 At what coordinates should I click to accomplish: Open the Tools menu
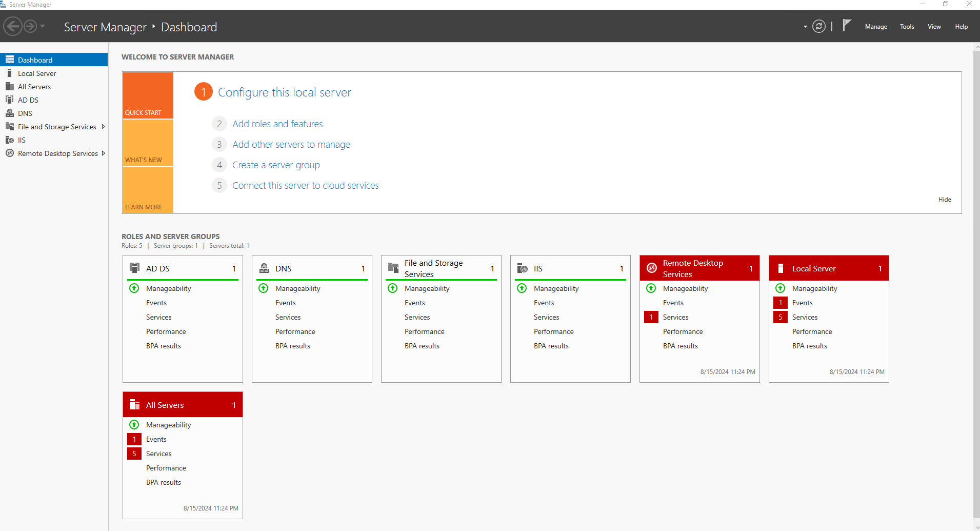click(907, 27)
